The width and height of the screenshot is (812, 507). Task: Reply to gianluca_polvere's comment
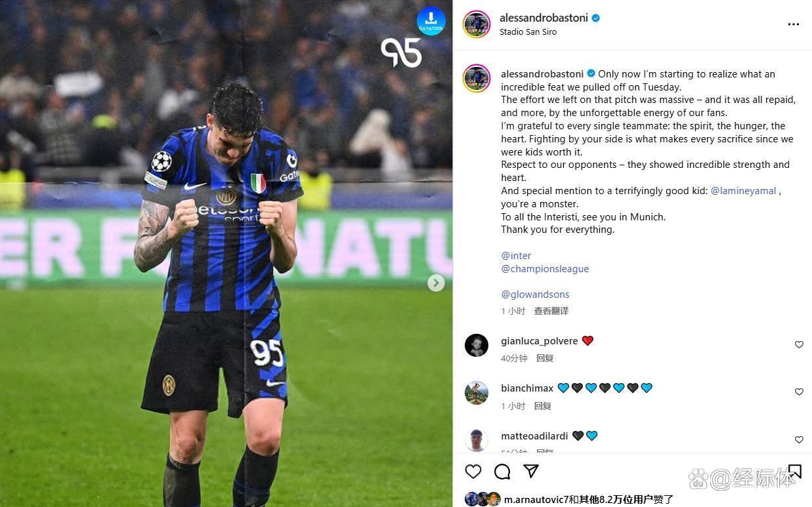pos(545,358)
